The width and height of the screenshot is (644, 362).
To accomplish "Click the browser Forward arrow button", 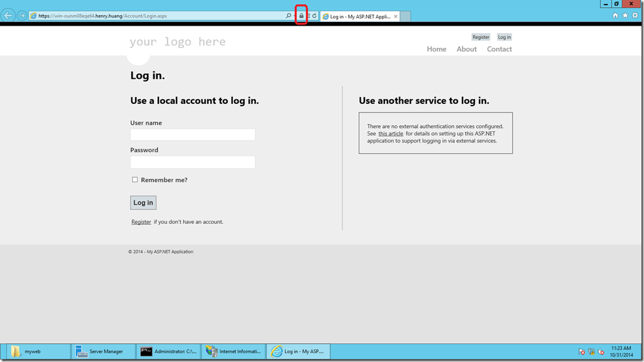I will 22,16.
